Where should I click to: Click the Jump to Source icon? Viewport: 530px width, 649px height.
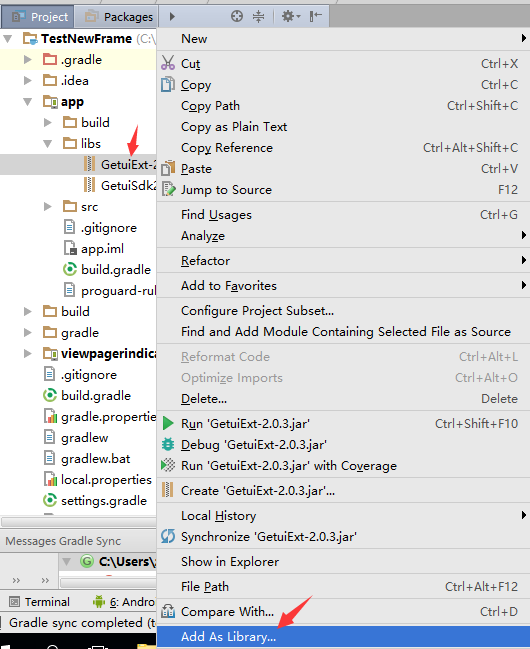click(168, 189)
